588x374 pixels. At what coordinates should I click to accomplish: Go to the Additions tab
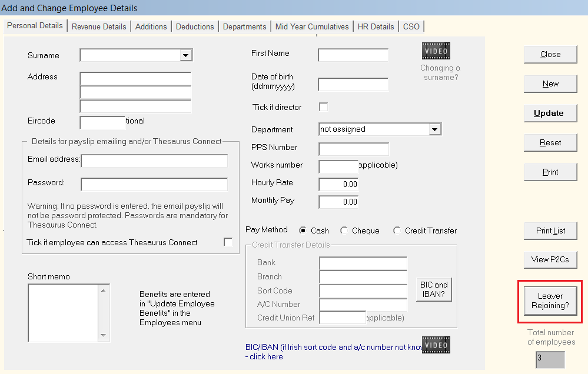pyautogui.click(x=151, y=26)
